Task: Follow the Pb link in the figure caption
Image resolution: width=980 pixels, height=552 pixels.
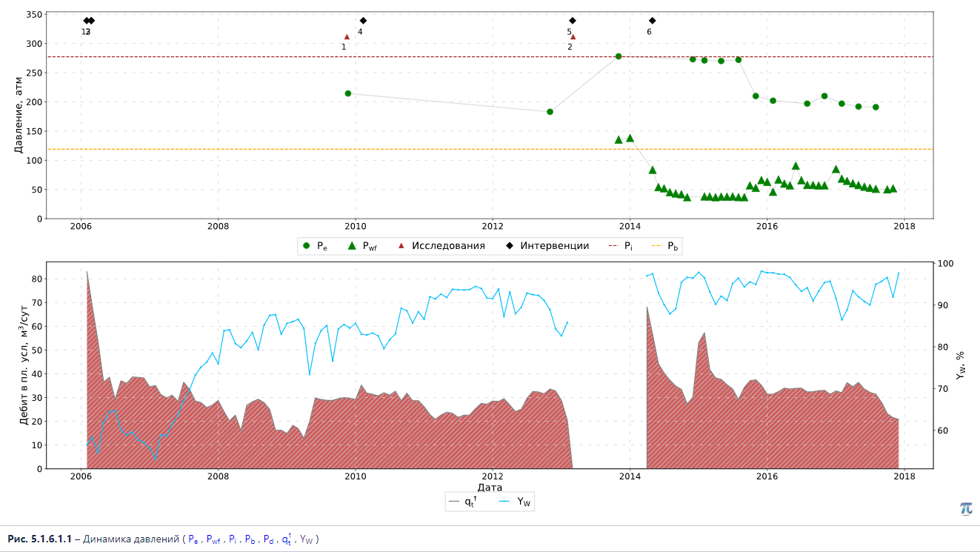Action: pyautogui.click(x=250, y=539)
